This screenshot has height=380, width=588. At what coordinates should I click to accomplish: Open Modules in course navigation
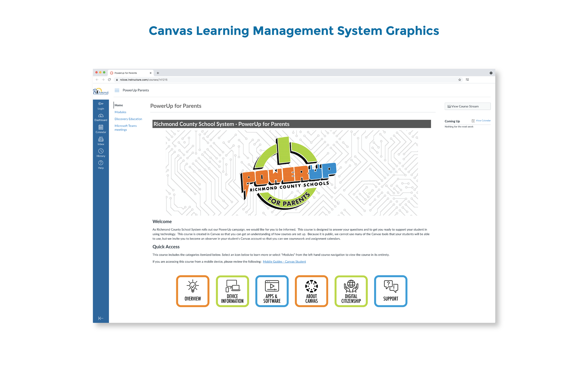coord(120,112)
